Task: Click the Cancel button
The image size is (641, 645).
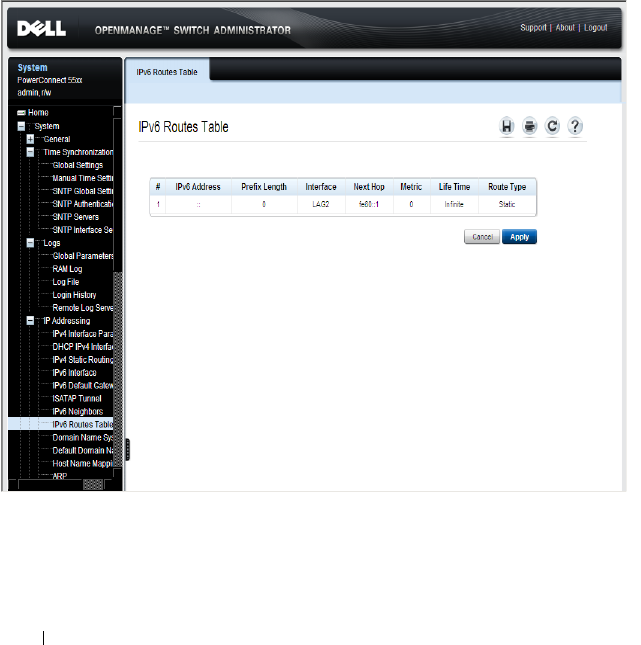Action: pos(482,237)
